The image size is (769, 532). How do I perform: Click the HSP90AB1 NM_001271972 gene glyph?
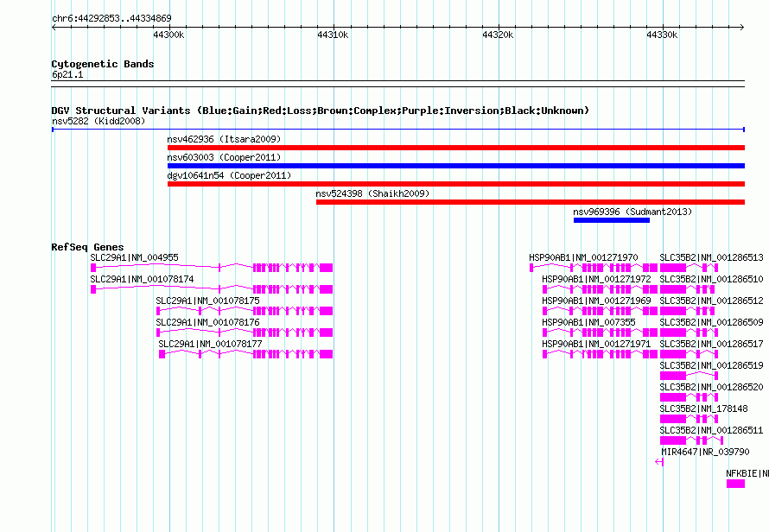[600, 289]
